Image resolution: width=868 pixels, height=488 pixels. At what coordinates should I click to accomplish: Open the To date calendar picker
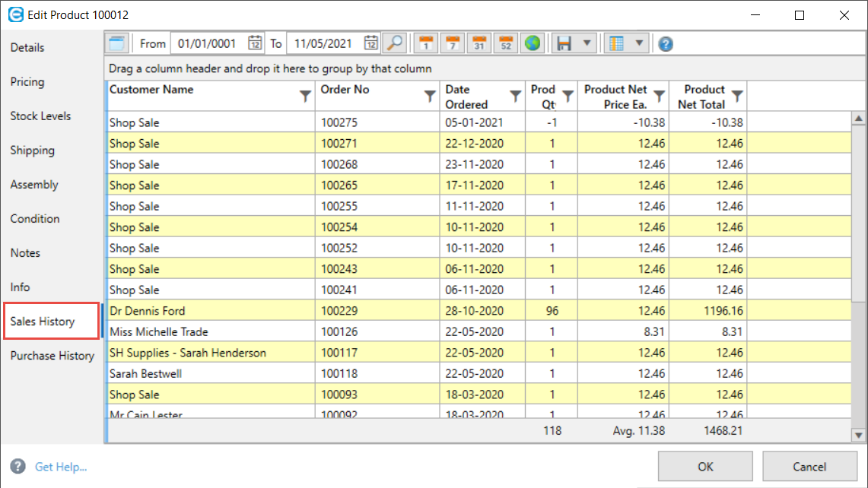(371, 43)
